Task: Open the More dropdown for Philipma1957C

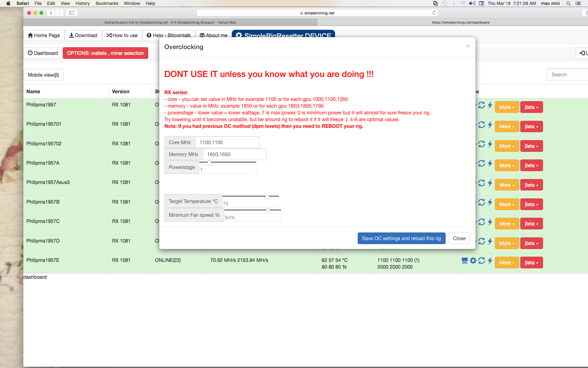Action: [507, 224]
